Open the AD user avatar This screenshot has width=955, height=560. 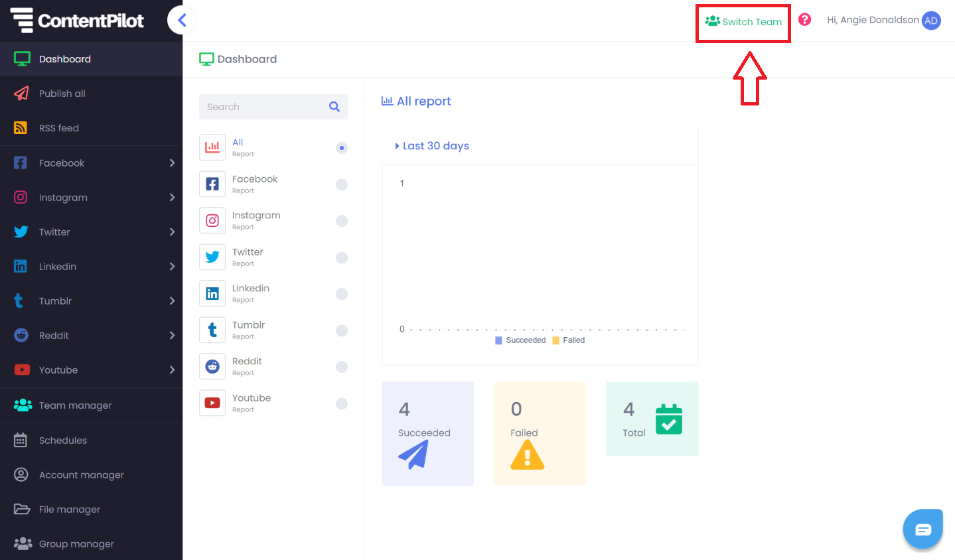(x=931, y=21)
